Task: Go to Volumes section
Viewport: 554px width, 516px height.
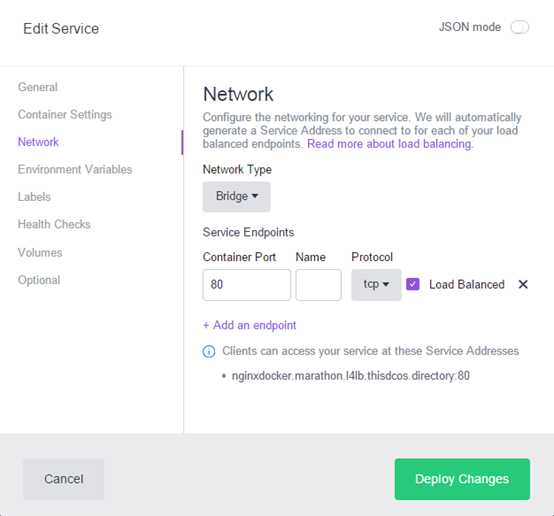Action: coord(40,252)
